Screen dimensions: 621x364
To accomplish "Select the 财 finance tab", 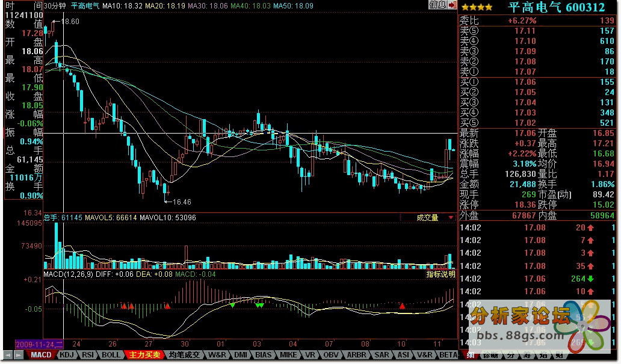I will [559, 355].
